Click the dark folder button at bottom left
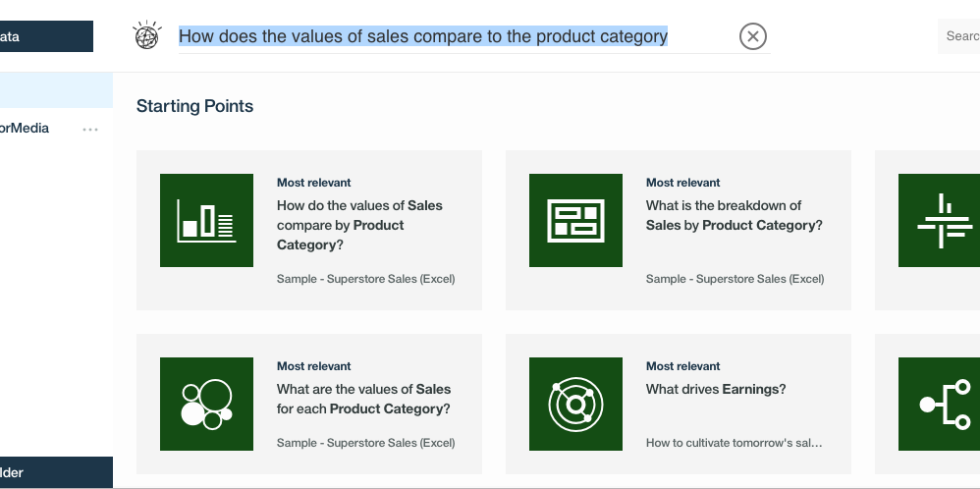The height and width of the screenshot is (489, 980). [x=56, y=472]
